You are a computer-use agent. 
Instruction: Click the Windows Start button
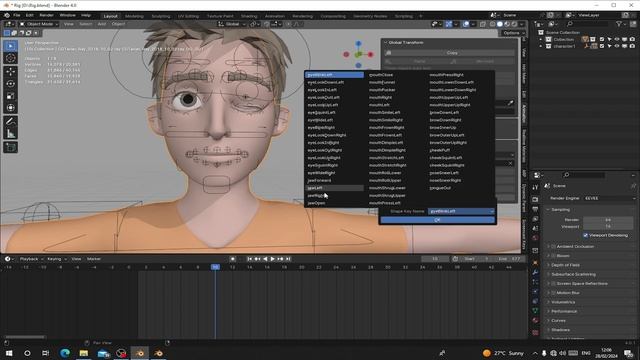click(x=9, y=353)
